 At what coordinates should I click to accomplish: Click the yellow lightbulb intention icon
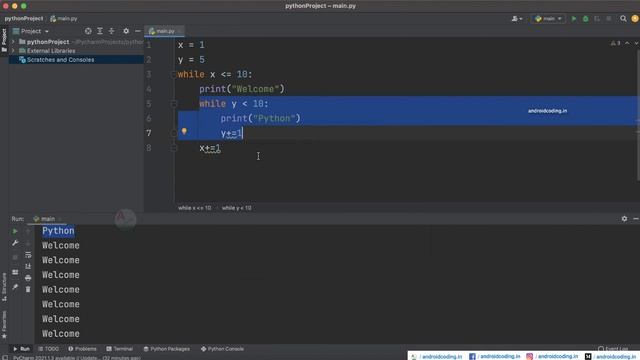tap(184, 131)
